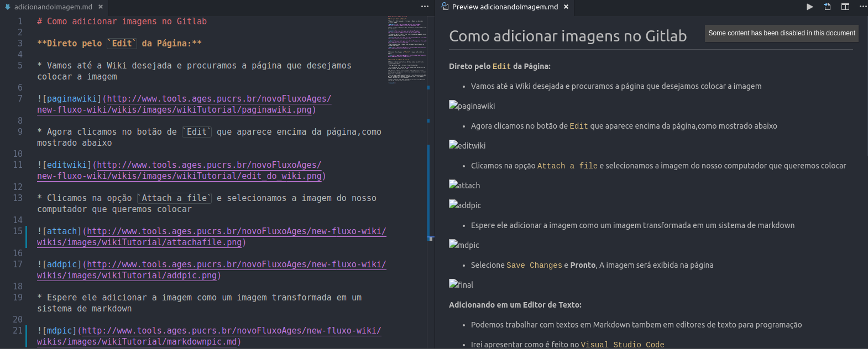Viewport: 868px width, 349px height.
Task: Click 'Some content has been disabled' notice
Action: [781, 33]
